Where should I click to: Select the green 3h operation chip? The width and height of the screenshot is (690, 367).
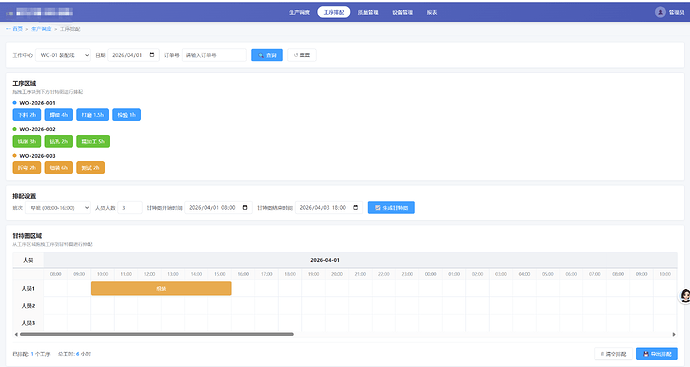[x=27, y=141]
